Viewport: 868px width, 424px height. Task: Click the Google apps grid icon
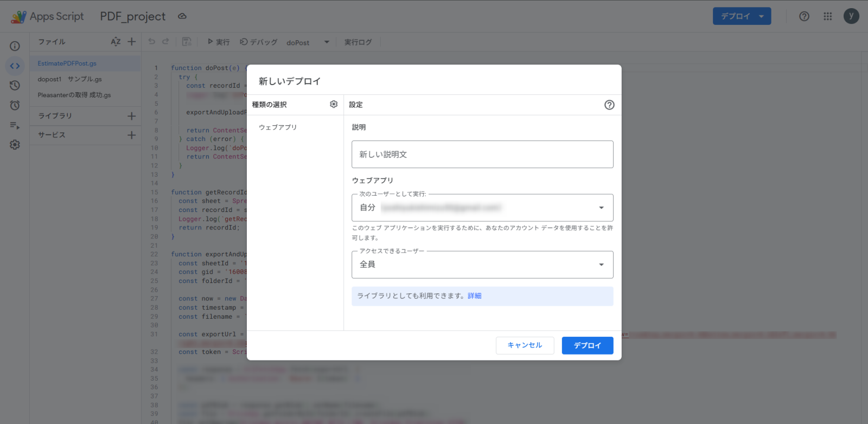point(827,16)
